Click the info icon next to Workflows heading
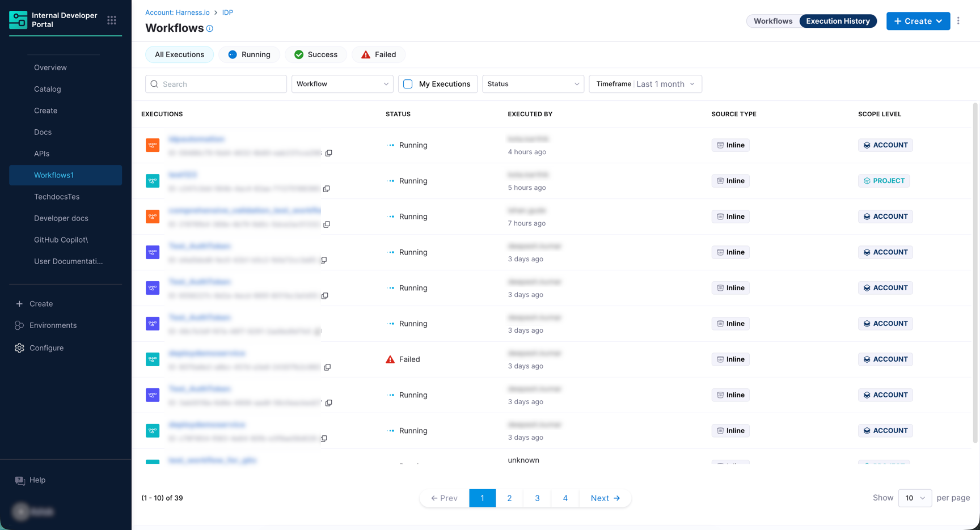The width and height of the screenshot is (980, 530). coord(209,28)
